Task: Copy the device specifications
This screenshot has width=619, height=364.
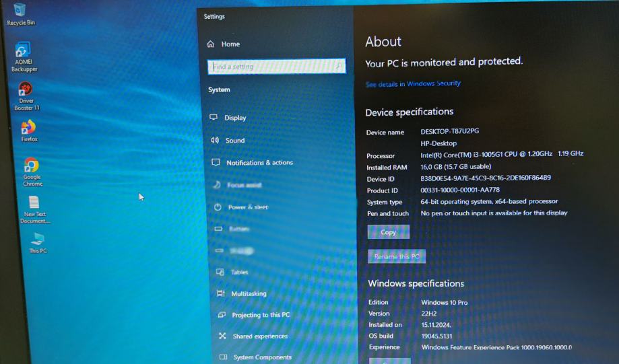Action: point(389,232)
